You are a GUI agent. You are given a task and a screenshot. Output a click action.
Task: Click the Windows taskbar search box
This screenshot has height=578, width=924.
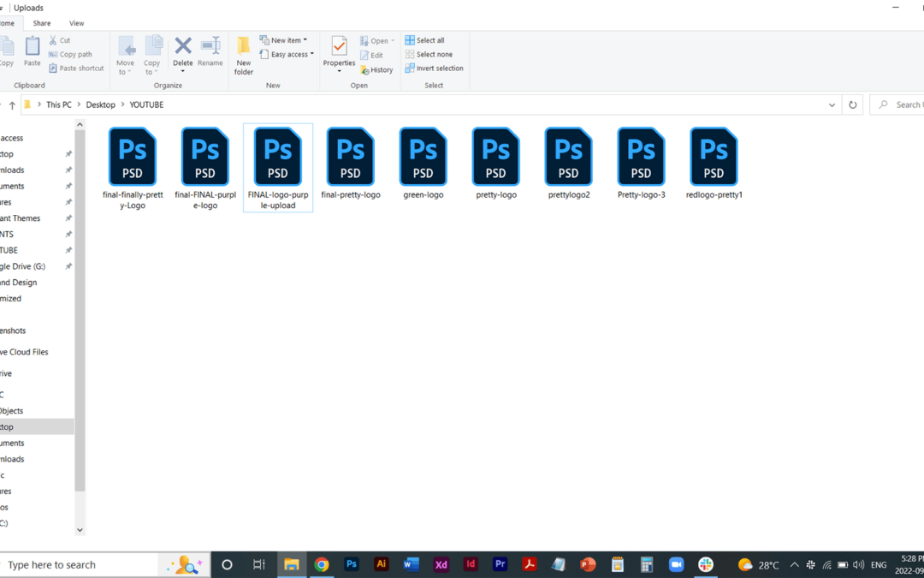click(81, 564)
